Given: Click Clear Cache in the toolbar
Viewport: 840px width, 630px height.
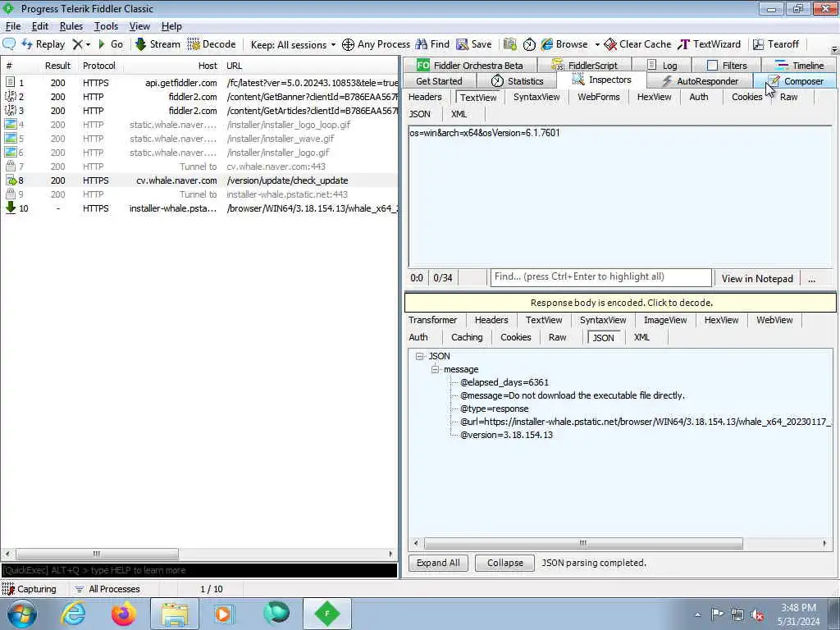Looking at the screenshot, I should pos(637,44).
